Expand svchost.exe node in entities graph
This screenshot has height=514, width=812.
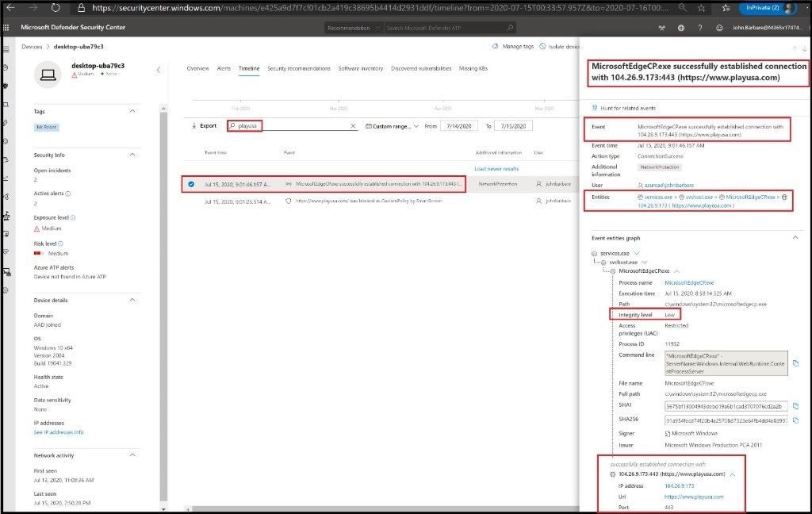coord(645,263)
